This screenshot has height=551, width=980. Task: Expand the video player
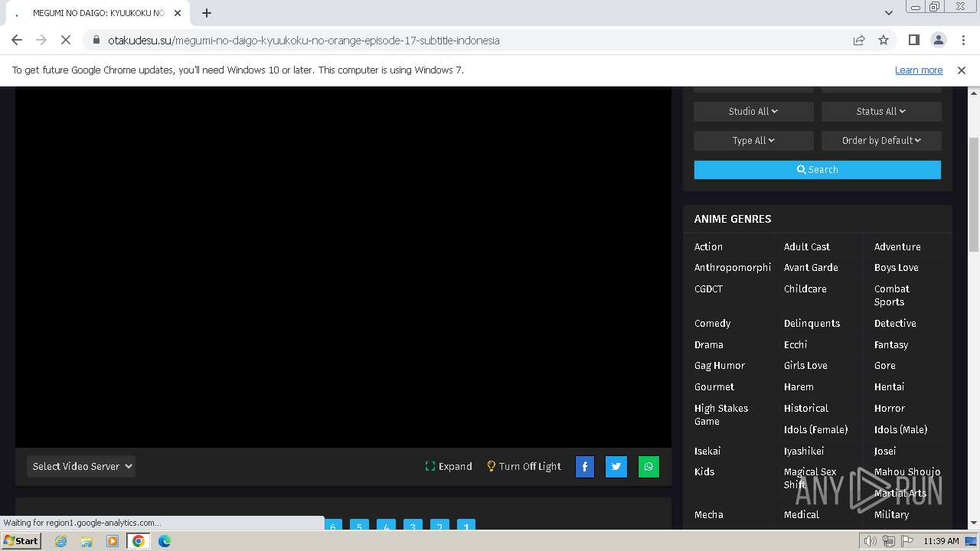click(449, 466)
